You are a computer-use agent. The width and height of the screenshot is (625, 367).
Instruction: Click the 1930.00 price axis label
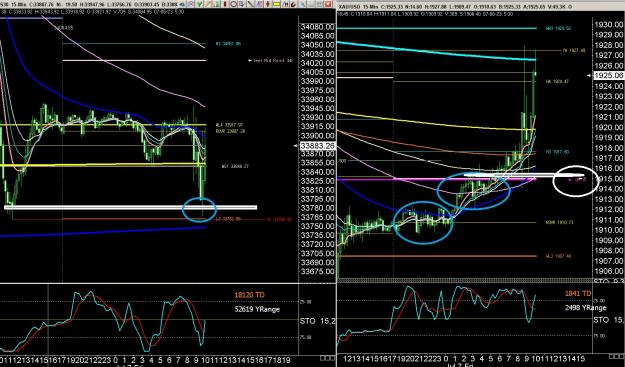pyautogui.click(x=608, y=25)
